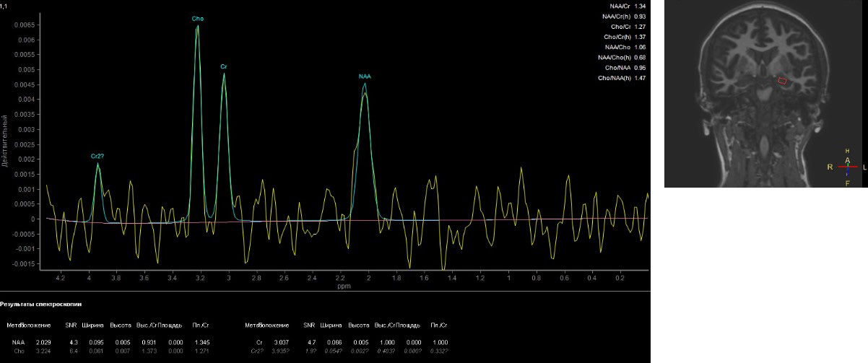Click the NAA peak label
This screenshot has width=868, height=363.
tap(365, 76)
